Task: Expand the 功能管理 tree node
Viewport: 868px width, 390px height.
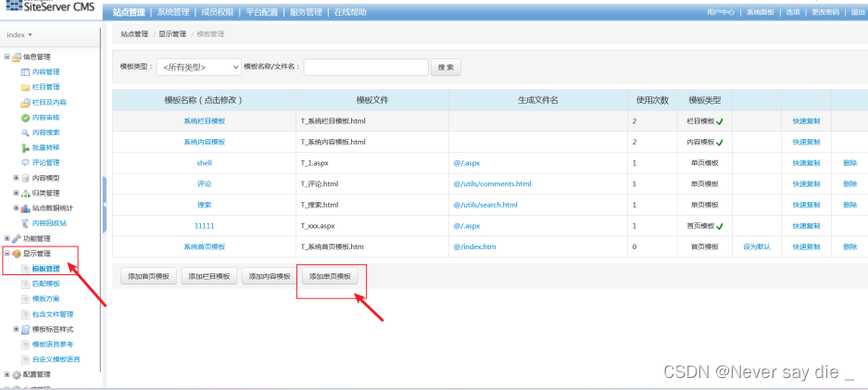Action: pos(6,238)
